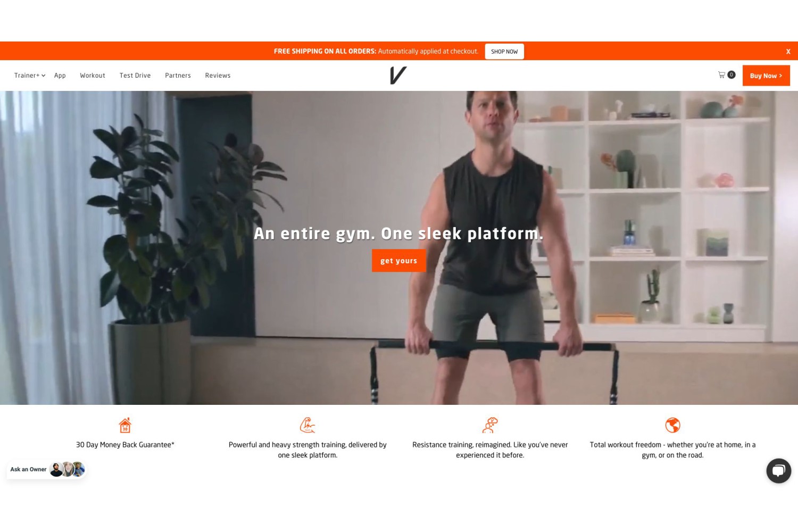Click the owner avatars thumbnail
The width and height of the screenshot is (798, 532).
(68, 469)
